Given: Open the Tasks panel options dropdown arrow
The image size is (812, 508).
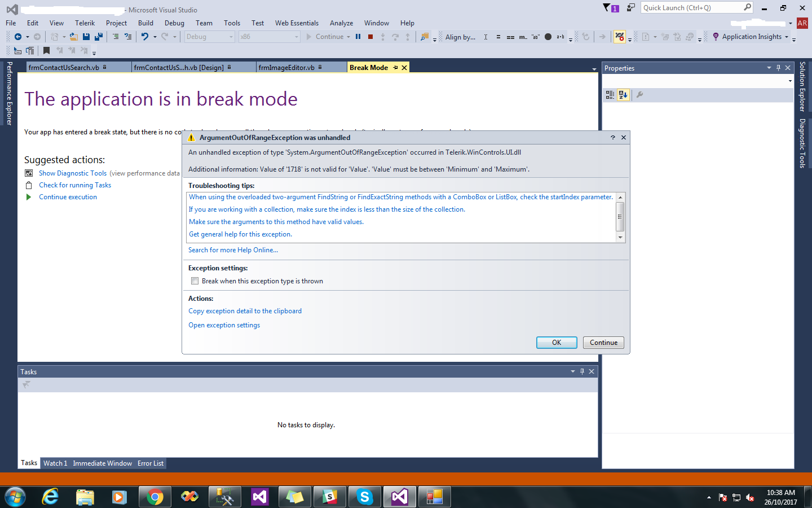Looking at the screenshot, I should pyautogui.click(x=572, y=371).
